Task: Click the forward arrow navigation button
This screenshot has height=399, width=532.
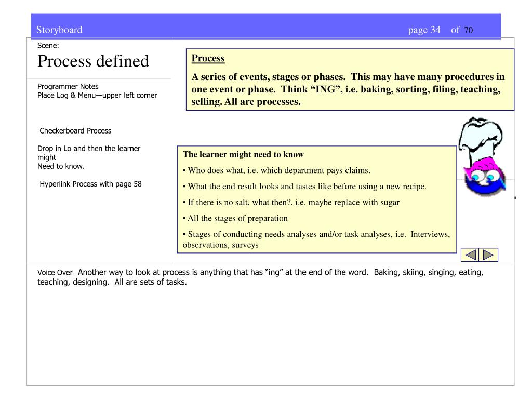Action: point(488,255)
